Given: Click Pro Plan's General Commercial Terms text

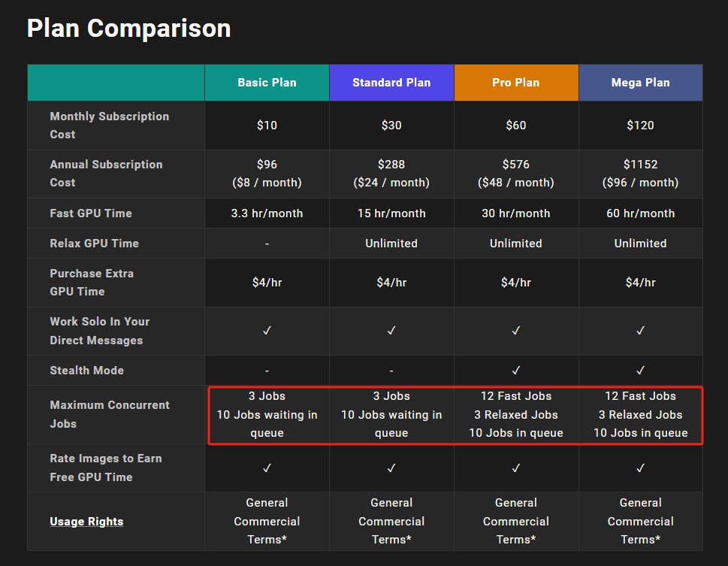Looking at the screenshot, I should pos(516,521).
